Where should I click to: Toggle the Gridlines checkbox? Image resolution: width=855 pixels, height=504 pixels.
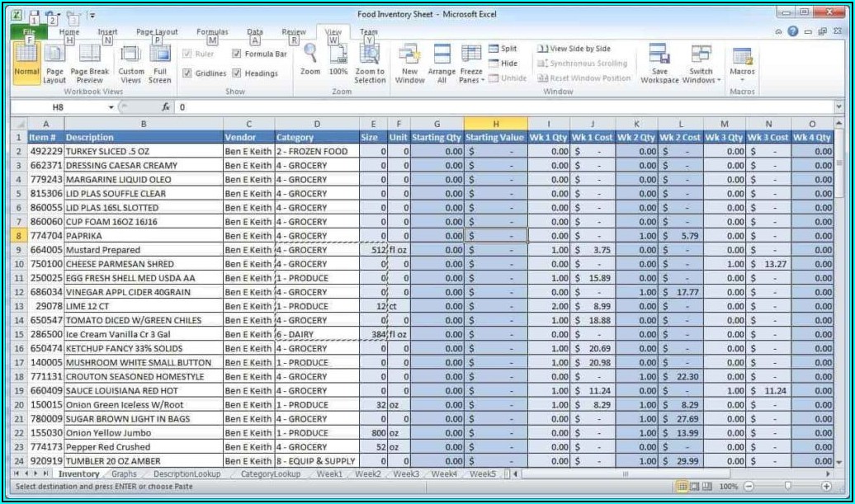point(187,73)
